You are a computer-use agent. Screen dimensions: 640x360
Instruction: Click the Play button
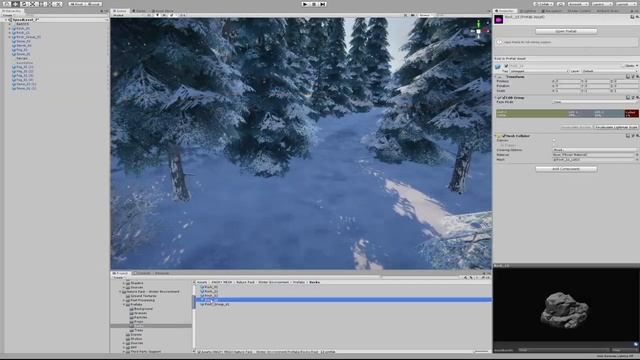point(305,4)
